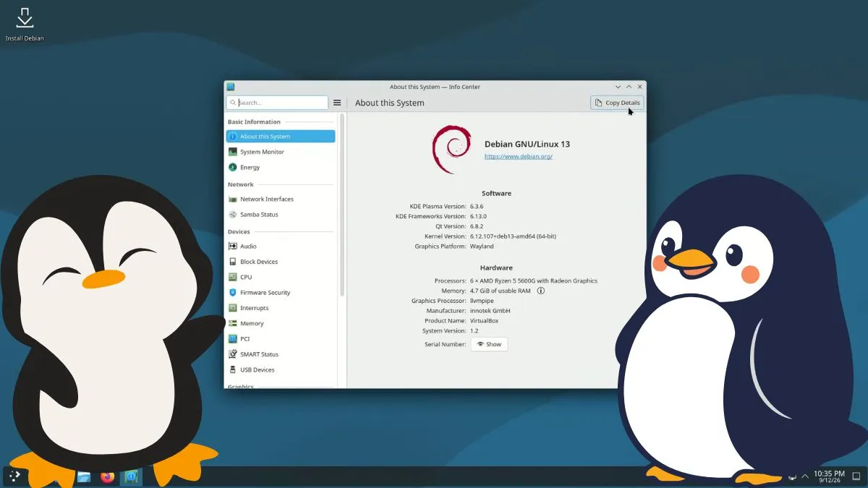868x488 pixels.
Task: Click the sidebar search field
Action: [x=277, y=103]
